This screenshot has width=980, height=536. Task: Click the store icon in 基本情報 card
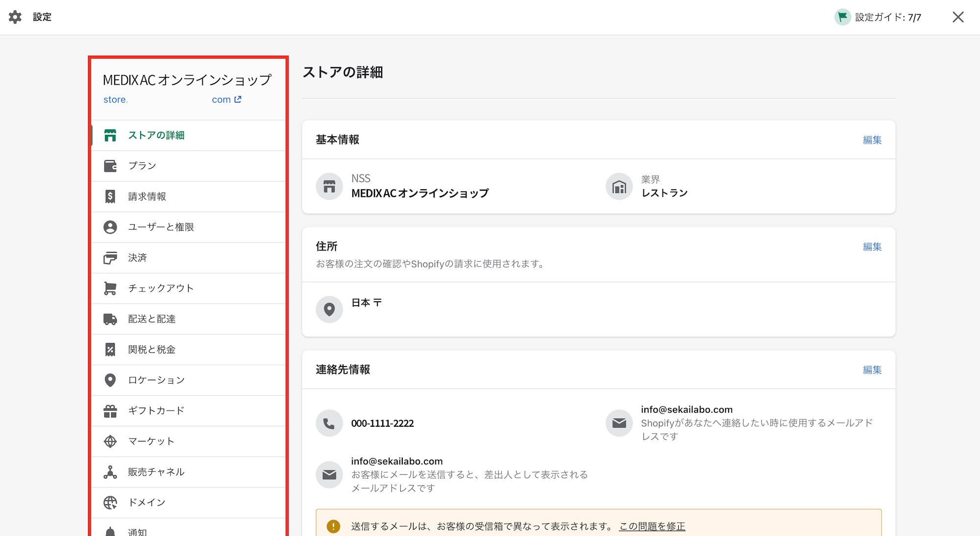click(329, 187)
